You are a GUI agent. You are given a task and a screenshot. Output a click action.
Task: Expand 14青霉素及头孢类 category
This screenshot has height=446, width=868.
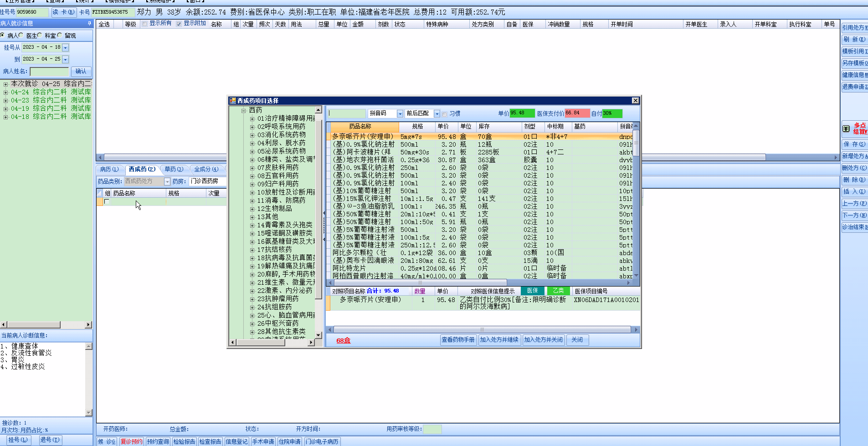pyautogui.click(x=252, y=225)
